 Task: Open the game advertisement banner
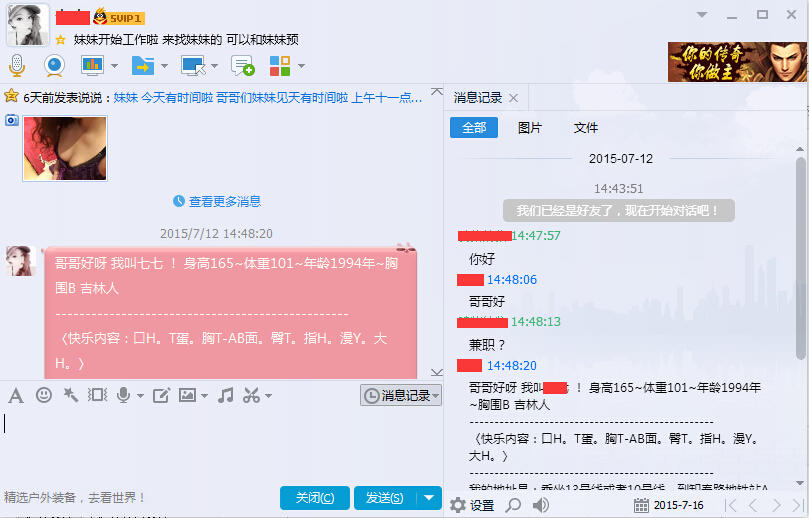(737, 62)
